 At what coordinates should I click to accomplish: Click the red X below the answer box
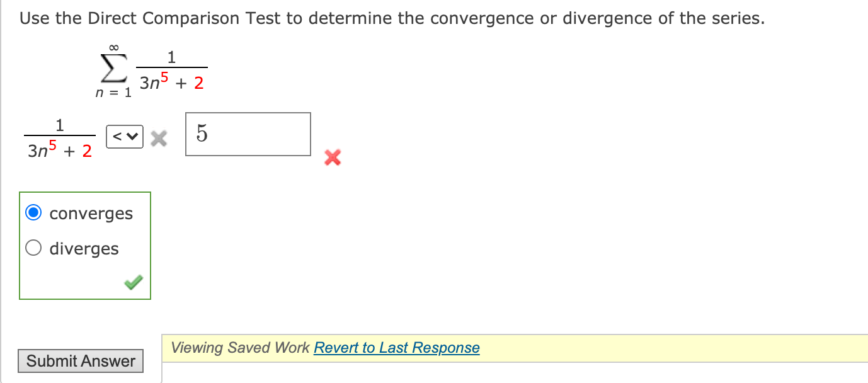point(333,158)
